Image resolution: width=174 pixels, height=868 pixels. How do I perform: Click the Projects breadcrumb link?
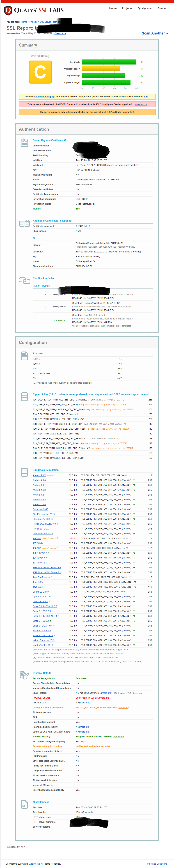click(x=33, y=22)
